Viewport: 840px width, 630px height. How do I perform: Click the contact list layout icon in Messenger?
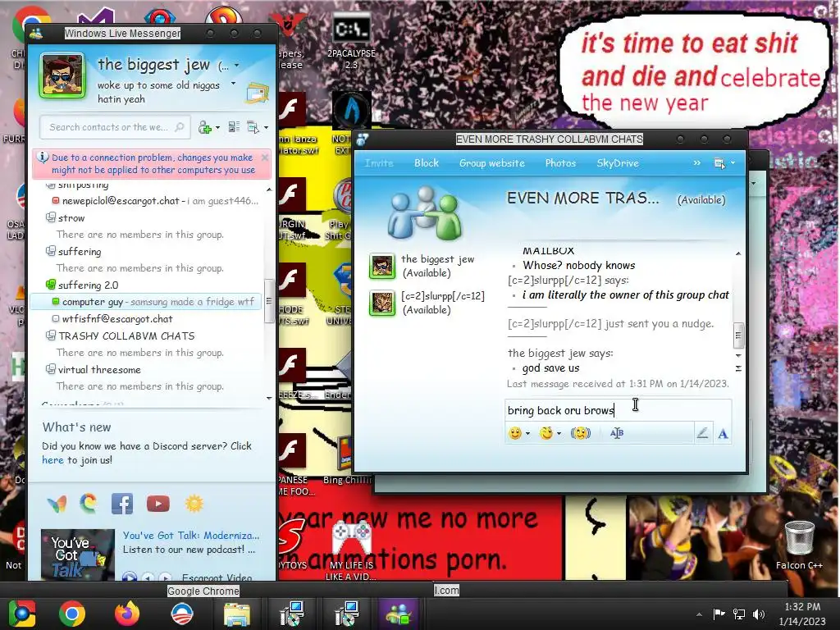[x=234, y=127]
